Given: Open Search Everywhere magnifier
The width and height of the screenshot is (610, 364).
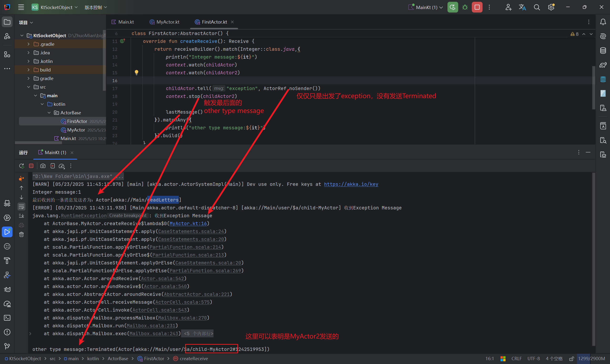Looking at the screenshot, I should [x=537, y=7].
